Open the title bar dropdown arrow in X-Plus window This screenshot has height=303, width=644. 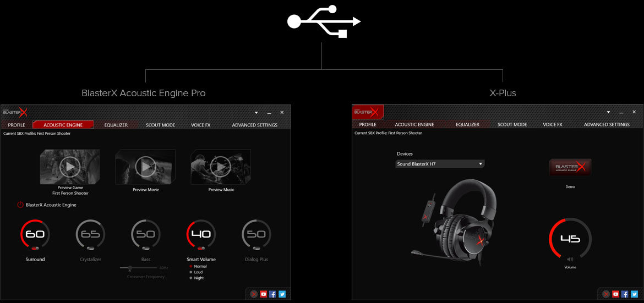[608, 113]
